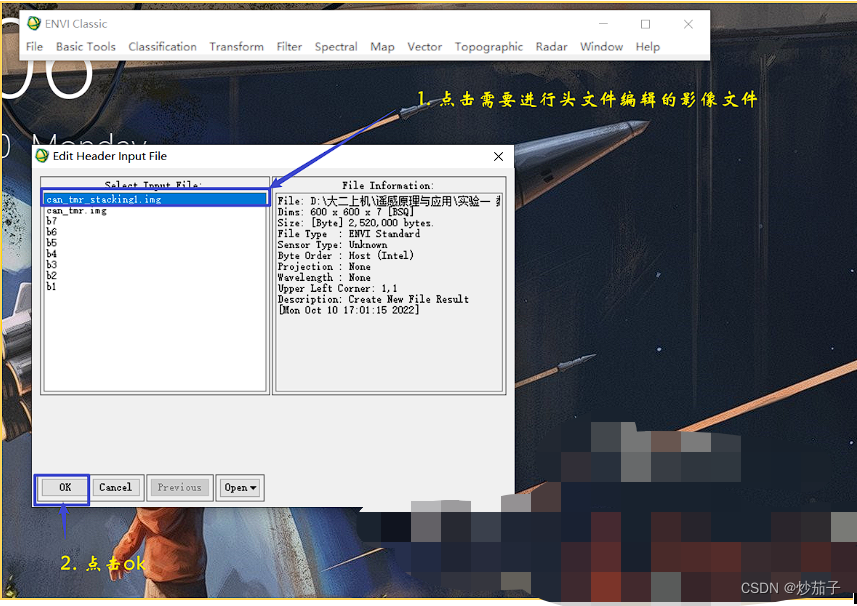
Task: Click the Mon Oct 10 17:01:15 2022 timestamp
Action: click(349, 310)
